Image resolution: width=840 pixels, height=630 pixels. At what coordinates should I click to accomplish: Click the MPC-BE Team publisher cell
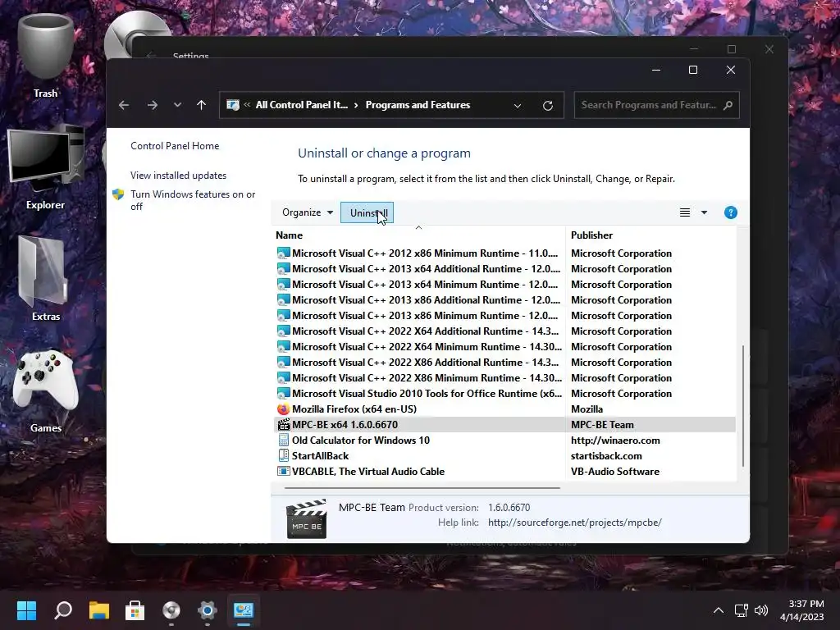click(602, 425)
